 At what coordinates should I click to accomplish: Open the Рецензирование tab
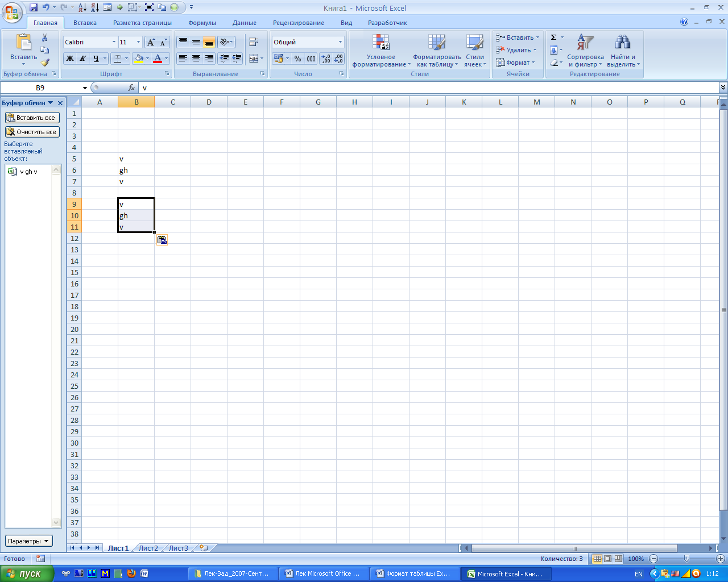[x=298, y=23]
